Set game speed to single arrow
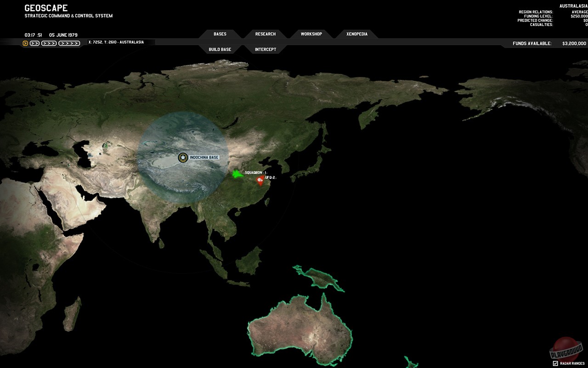This screenshot has width=588, height=368. click(x=25, y=43)
